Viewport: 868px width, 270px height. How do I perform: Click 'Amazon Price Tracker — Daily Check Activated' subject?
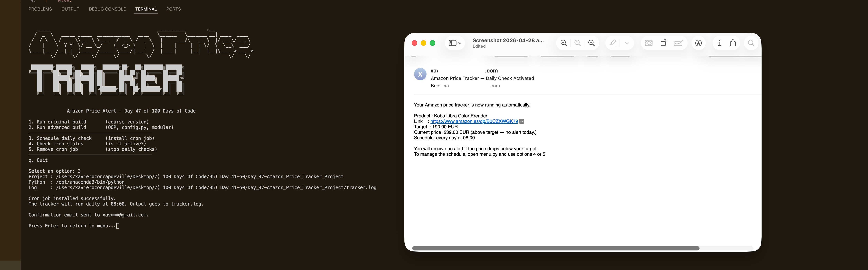(482, 78)
